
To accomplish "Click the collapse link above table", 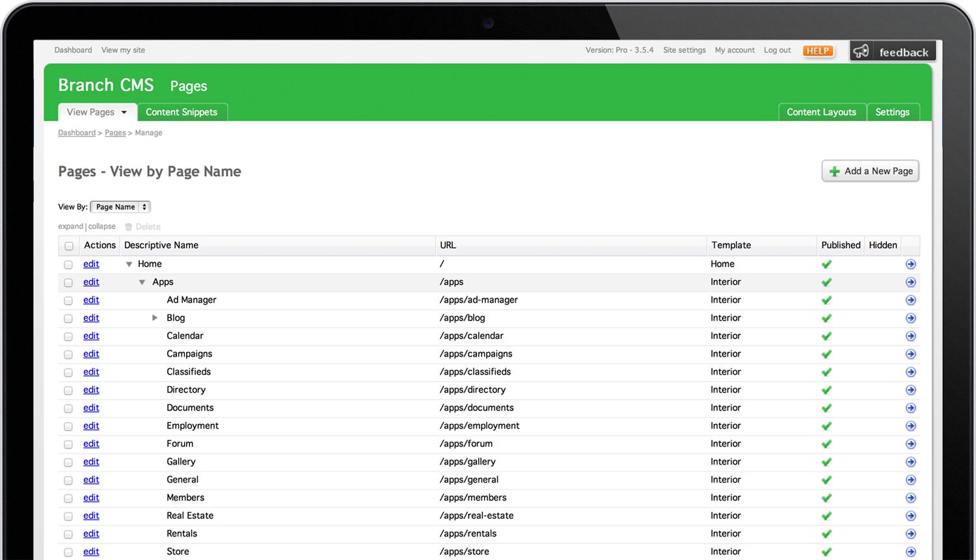I will [x=102, y=226].
